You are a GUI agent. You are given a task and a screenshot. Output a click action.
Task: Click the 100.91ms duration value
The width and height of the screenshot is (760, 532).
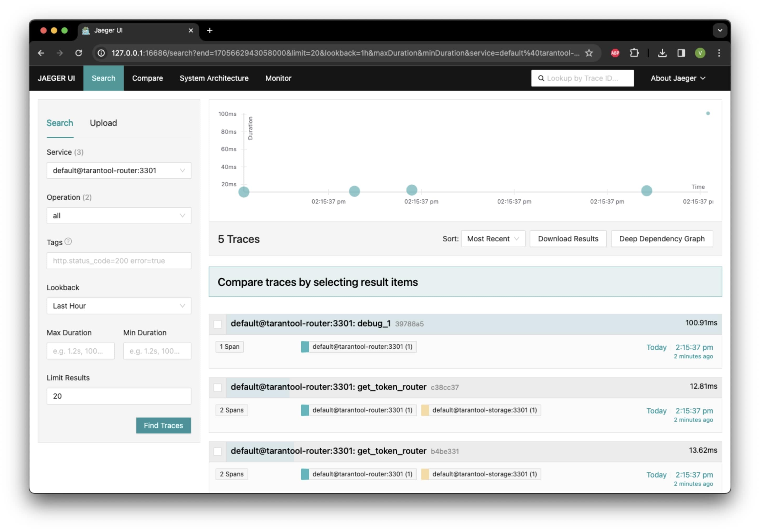coord(701,323)
